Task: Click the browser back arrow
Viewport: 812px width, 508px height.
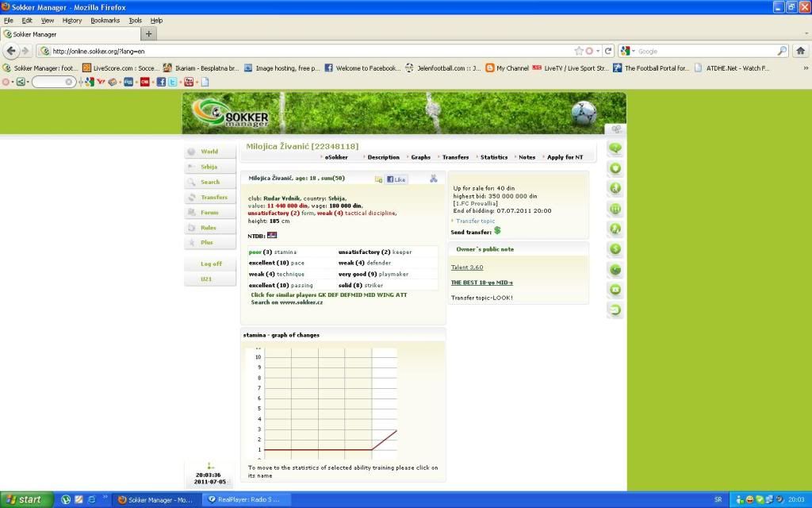Action: tap(12, 51)
